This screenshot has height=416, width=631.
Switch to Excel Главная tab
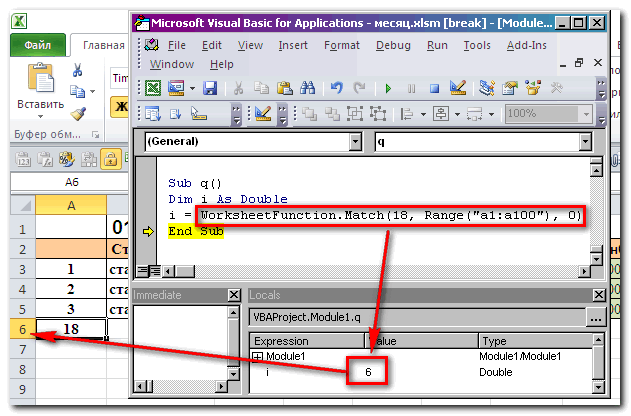point(103,45)
